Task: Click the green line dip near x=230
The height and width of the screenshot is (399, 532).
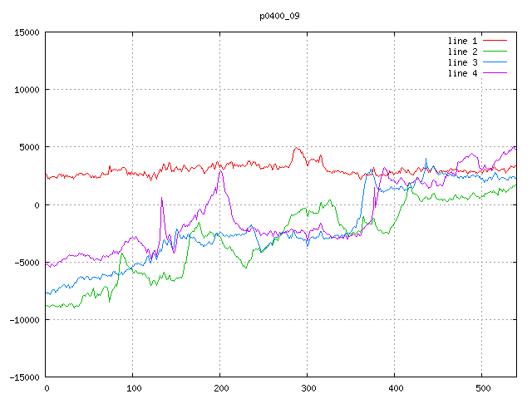Action: tap(246, 268)
